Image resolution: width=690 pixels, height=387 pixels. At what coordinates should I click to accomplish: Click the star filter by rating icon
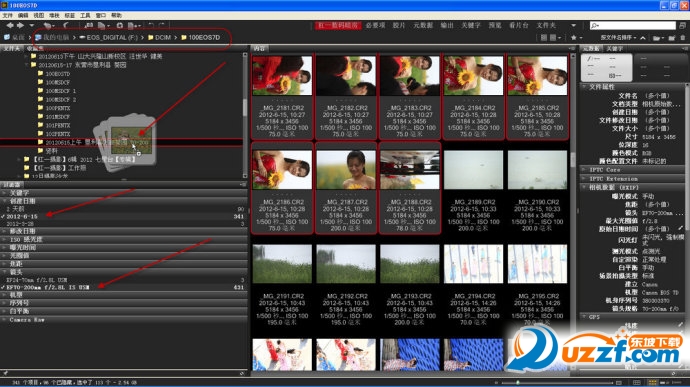point(573,38)
